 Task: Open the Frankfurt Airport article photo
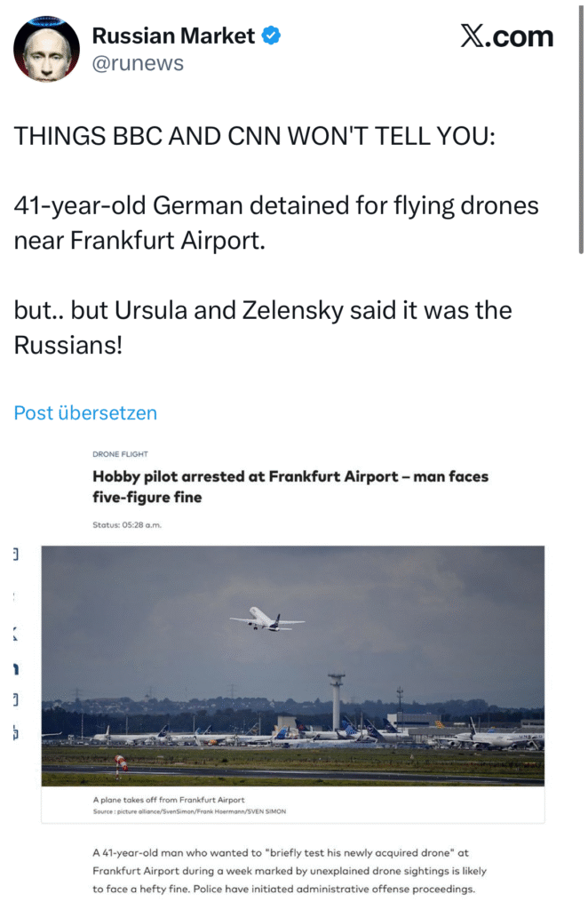pyautogui.click(x=292, y=665)
